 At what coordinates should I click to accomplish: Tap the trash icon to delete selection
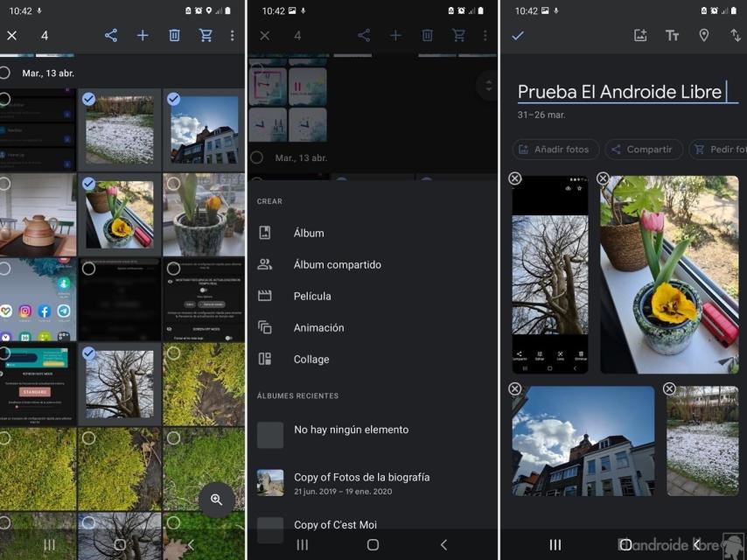[x=173, y=35]
